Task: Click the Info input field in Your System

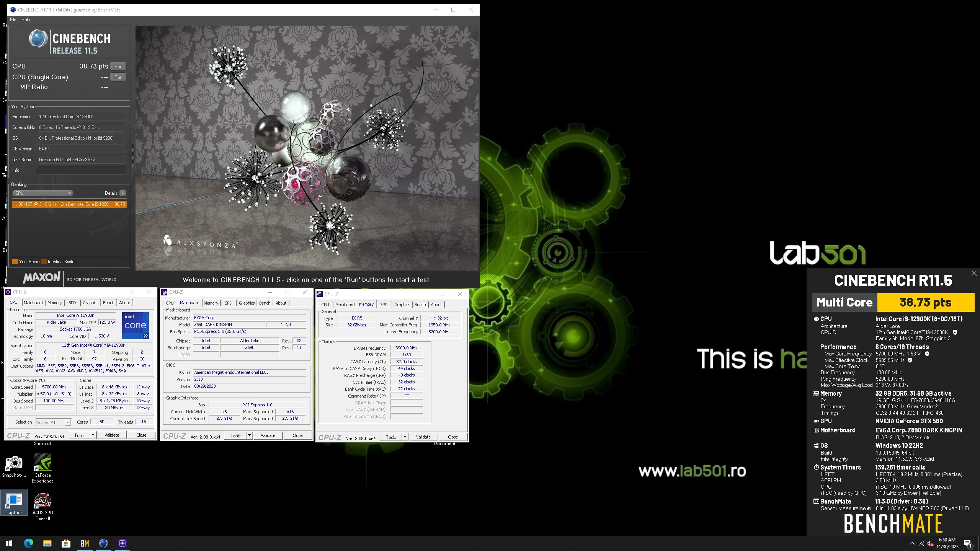Action: pyautogui.click(x=82, y=170)
